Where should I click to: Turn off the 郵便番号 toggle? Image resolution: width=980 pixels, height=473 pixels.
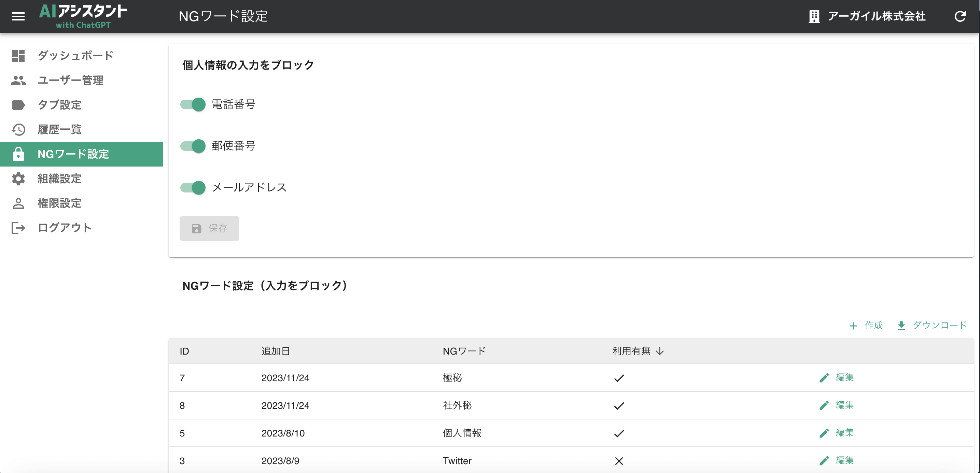[193, 146]
